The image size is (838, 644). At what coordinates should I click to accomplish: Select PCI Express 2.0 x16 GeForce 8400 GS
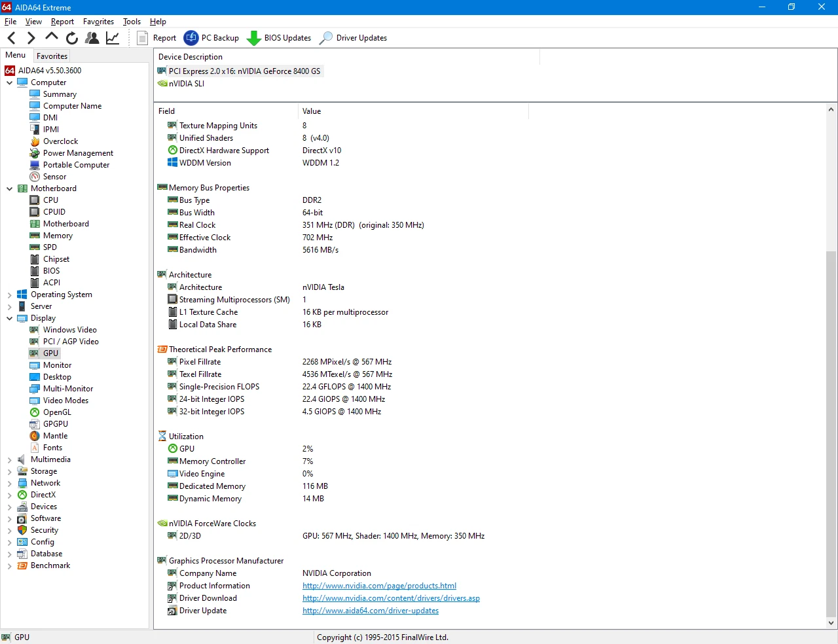240,71
